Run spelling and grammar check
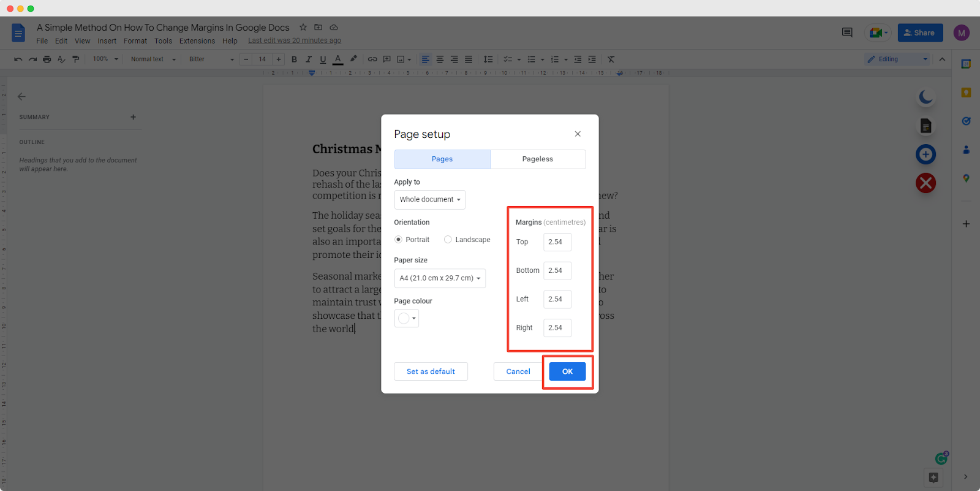The height and width of the screenshot is (491, 980). pos(61,59)
